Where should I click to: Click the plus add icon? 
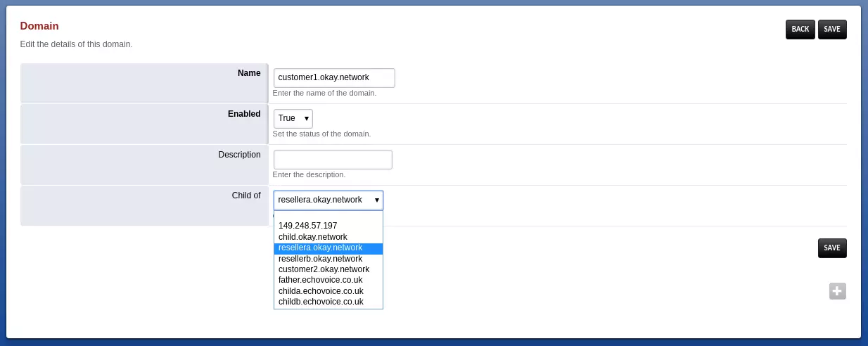click(x=837, y=291)
